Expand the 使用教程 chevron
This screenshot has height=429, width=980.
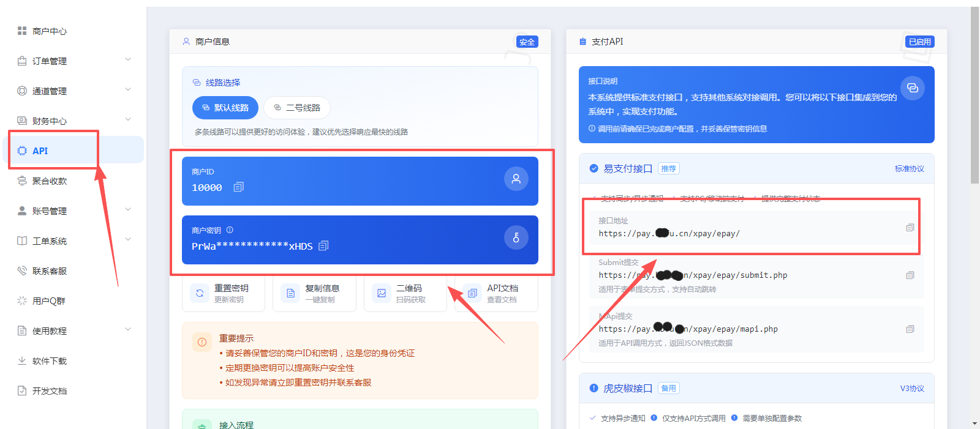(128, 330)
